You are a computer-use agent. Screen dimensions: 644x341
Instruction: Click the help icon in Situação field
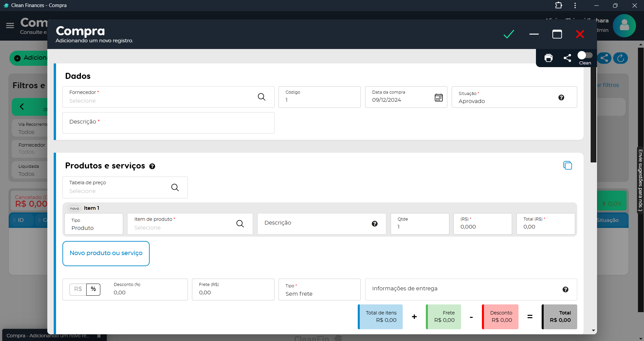point(561,98)
